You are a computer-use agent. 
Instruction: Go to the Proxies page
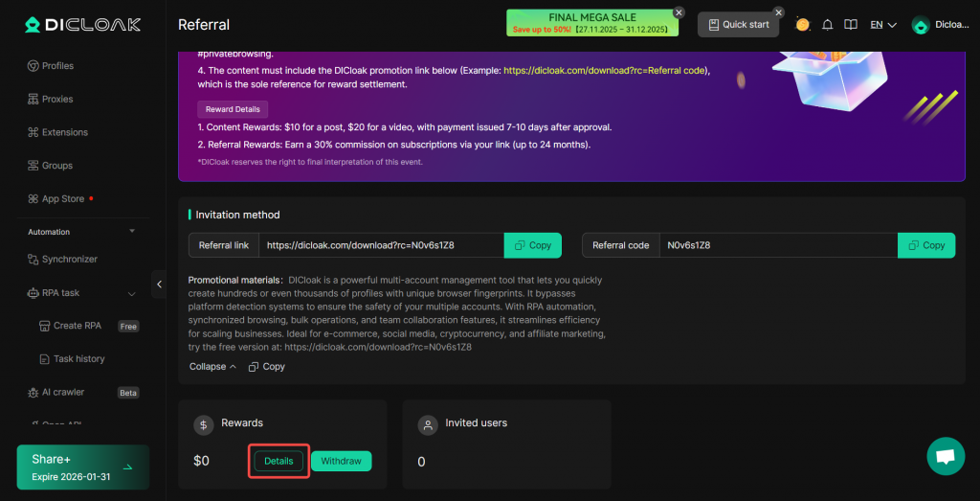point(57,99)
